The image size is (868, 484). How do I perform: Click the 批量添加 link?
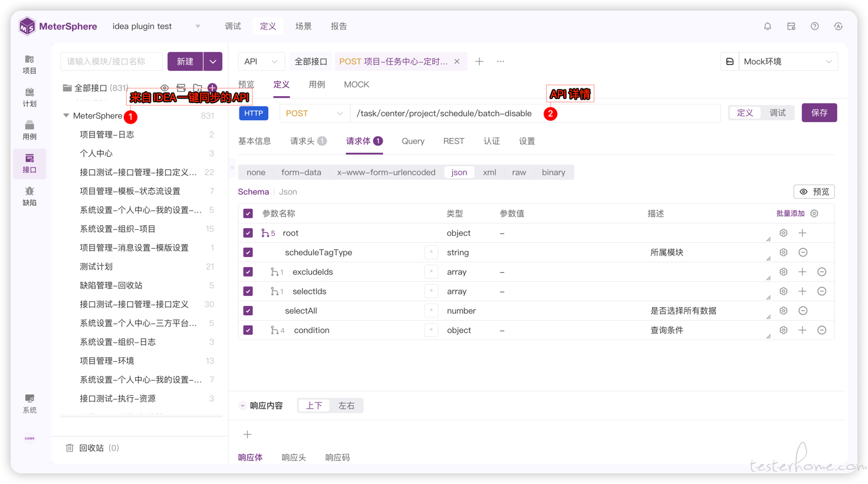[x=791, y=213]
